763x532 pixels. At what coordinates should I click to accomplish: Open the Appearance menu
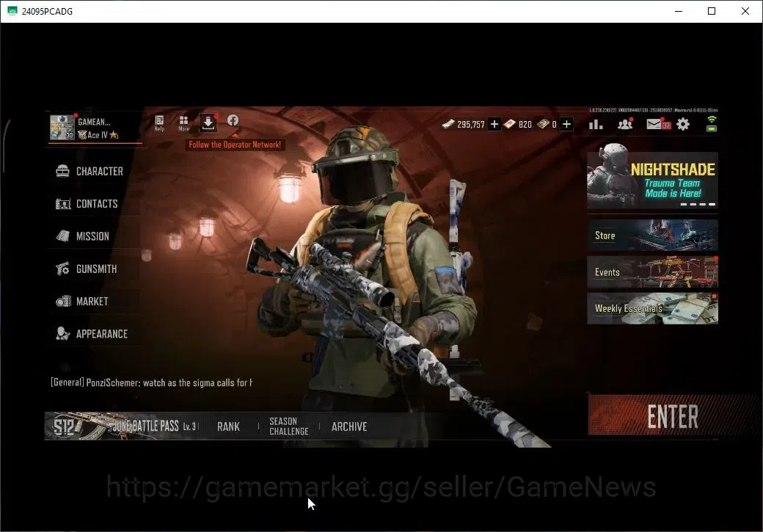pos(92,334)
